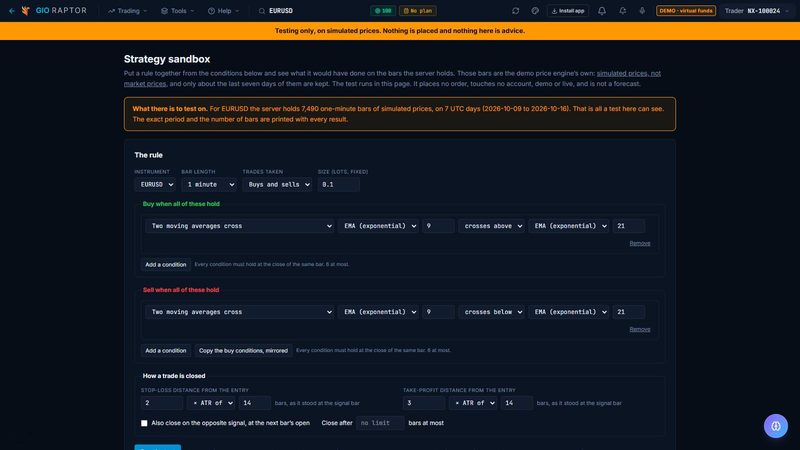Screen dimensions: 800x450
Task: Open the Trades taken dropdown
Action: coord(278,185)
